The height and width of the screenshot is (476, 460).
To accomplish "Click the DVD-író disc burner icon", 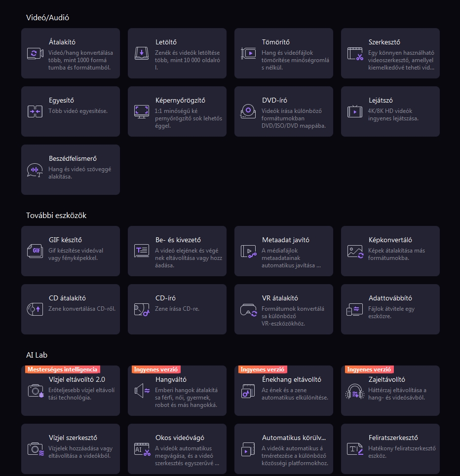I will pyautogui.click(x=248, y=111).
